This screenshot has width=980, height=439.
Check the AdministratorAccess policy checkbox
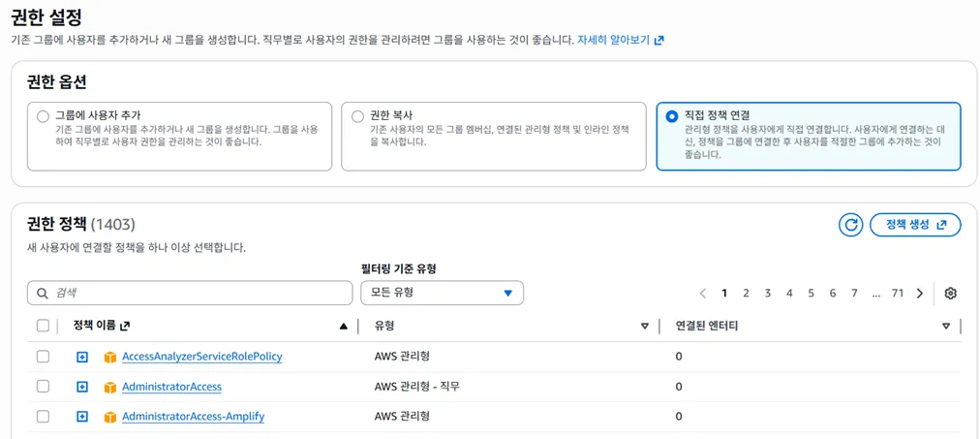tap(43, 387)
